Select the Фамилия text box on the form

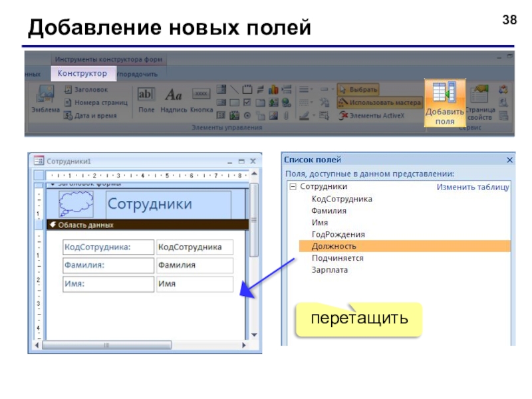(x=195, y=265)
